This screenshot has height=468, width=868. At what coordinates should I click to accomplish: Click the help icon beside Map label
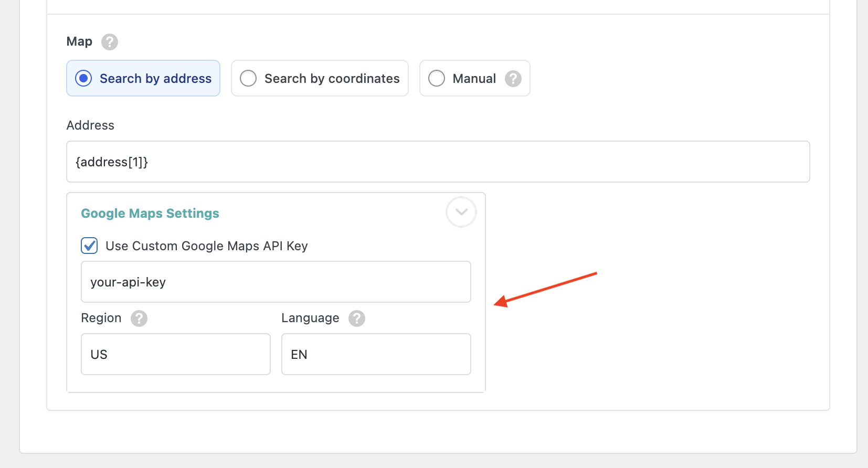coord(110,42)
